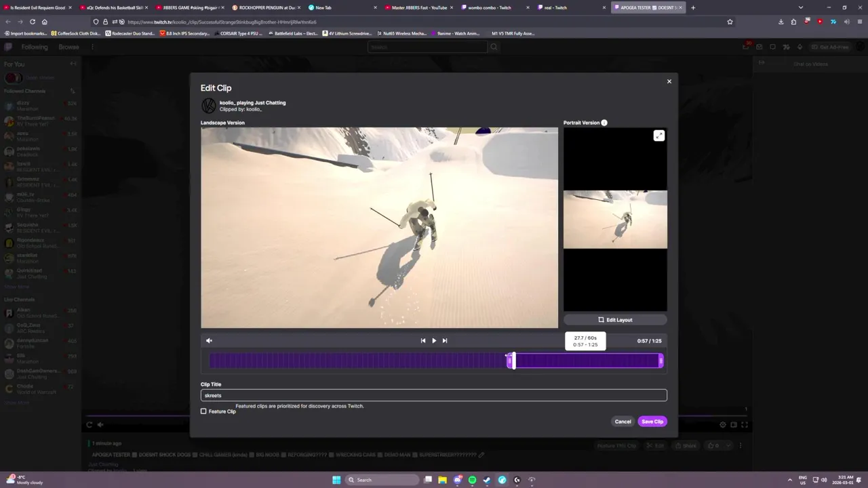Screen dimensions: 868x488
Task: Open a new browser tab
Action: pyautogui.click(x=693, y=7)
